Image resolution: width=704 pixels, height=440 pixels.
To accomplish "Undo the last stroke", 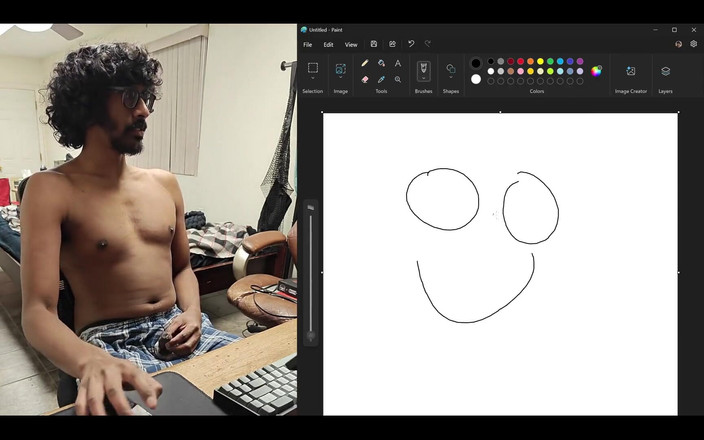I will pyautogui.click(x=410, y=44).
